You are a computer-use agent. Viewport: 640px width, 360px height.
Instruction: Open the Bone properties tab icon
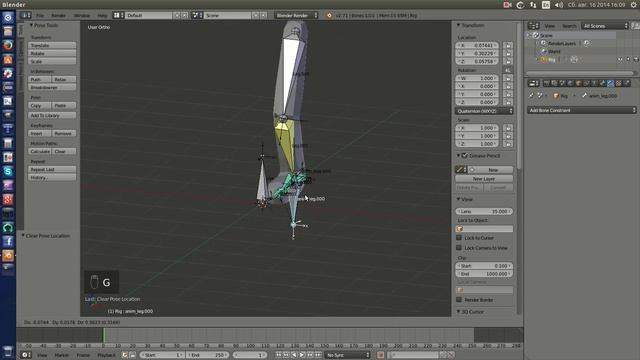[x=602, y=83]
